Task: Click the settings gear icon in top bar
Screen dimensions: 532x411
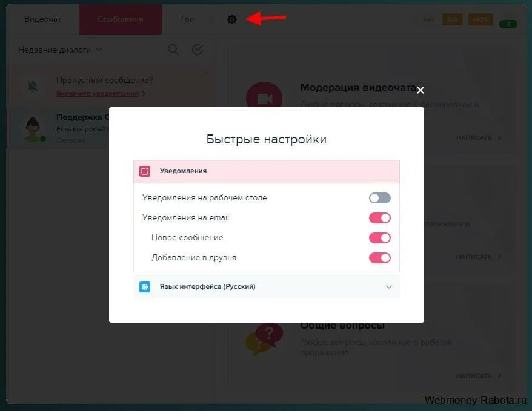Action: (231, 19)
